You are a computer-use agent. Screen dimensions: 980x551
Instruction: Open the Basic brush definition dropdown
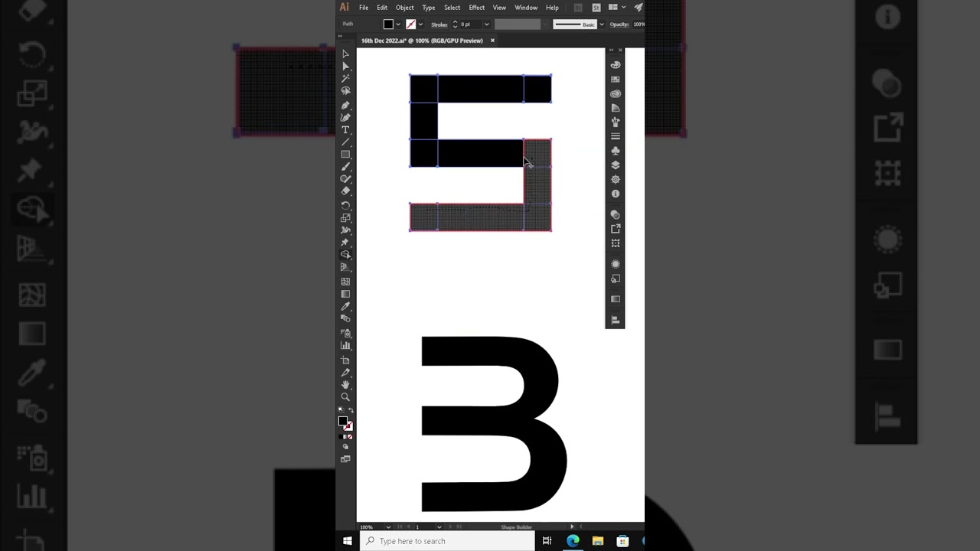[602, 24]
